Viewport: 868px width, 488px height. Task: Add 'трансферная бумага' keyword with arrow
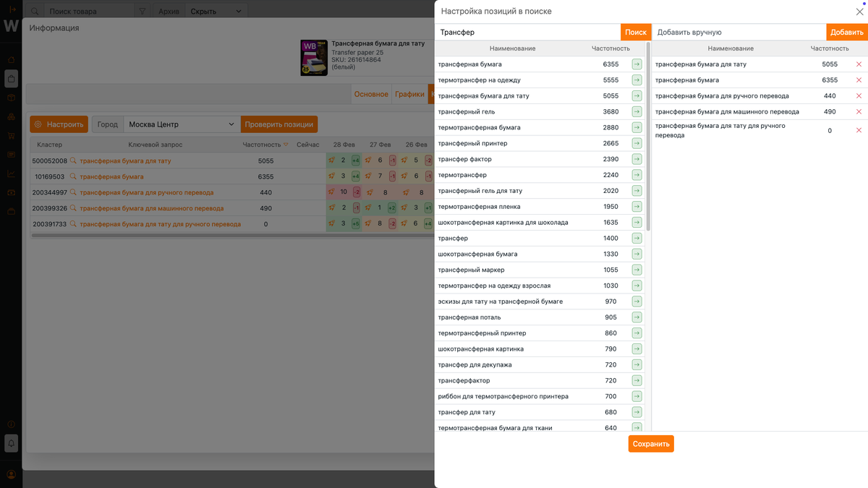(x=637, y=64)
